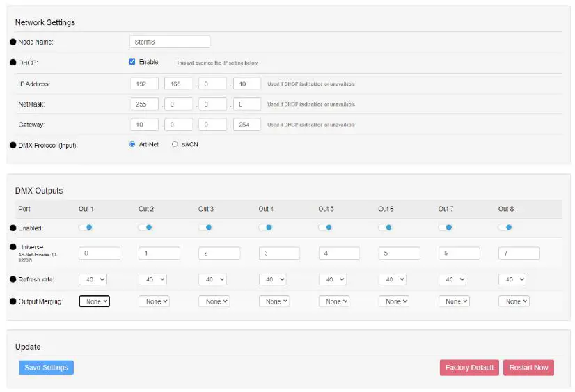This screenshot has height=392, width=575.
Task: Toggle the Enabled switch for Out 2
Action: point(145,228)
